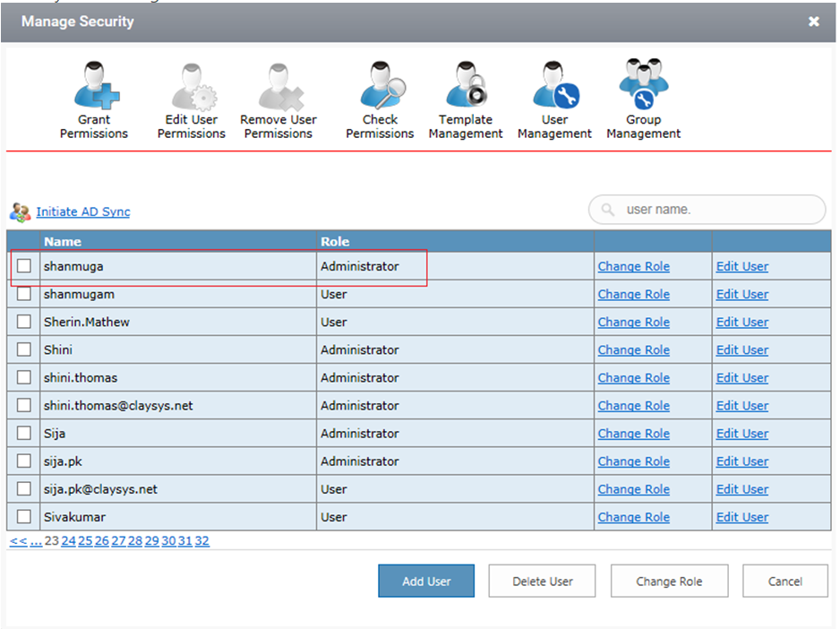Click the ellipsis pagination link
The width and height of the screenshot is (840, 629).
tap(36, 541)
